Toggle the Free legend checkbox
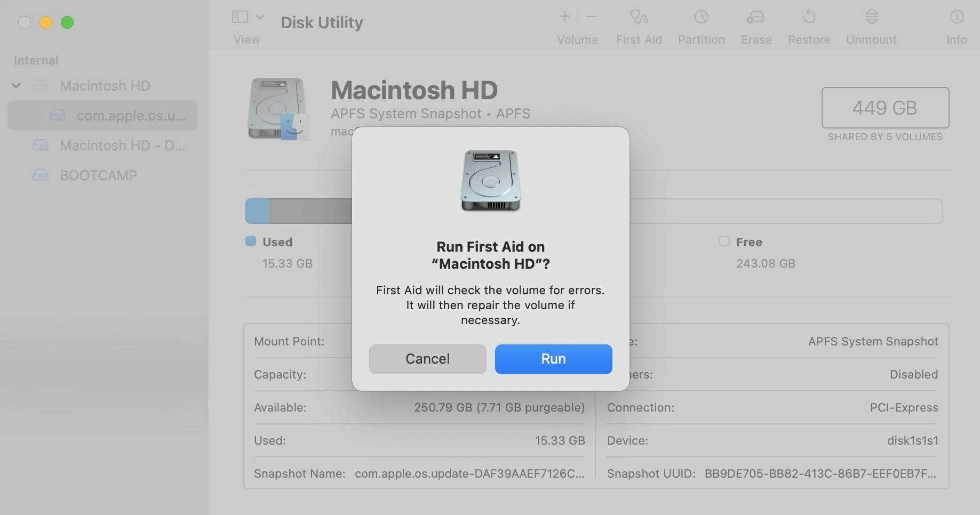This screenshot has height=515, width=980. [x=724, y=241]
